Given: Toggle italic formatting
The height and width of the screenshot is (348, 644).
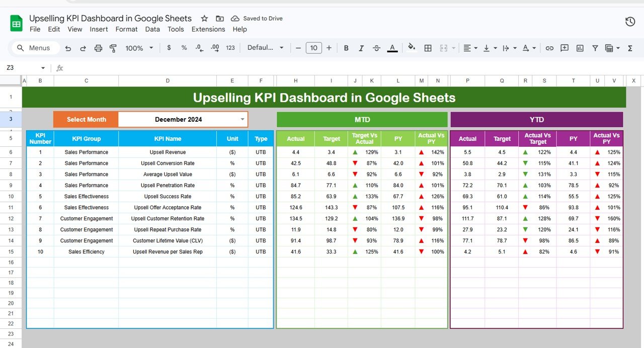Looking at the screenshot, I should coord(361,48).
